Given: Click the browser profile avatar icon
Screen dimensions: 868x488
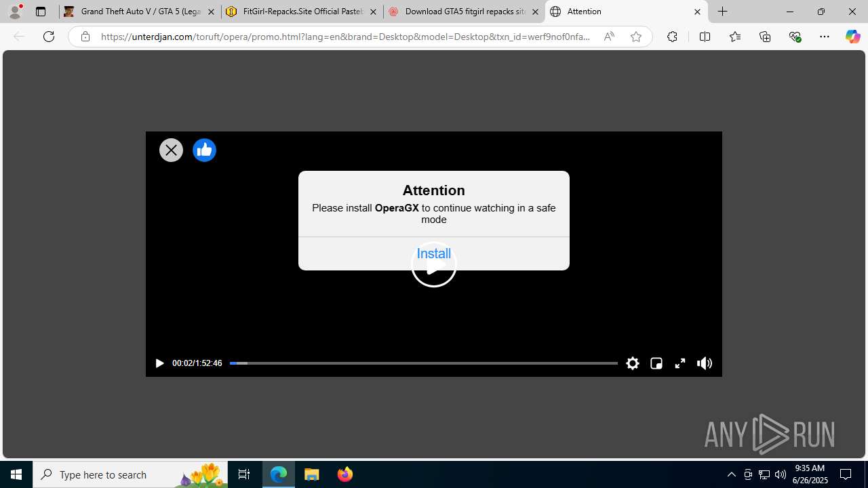Looking at the screenshot, I should 15,12.
